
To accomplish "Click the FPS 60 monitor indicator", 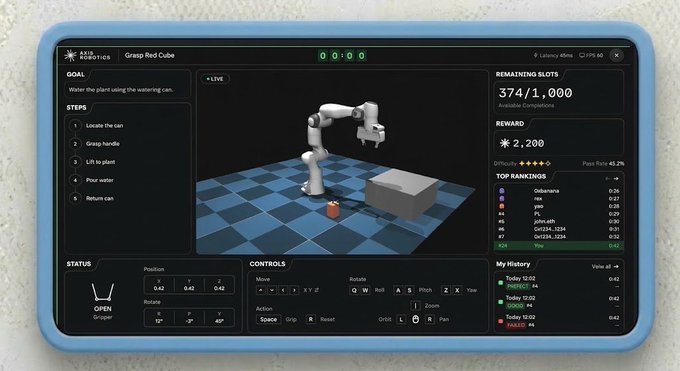I will [591, 56].
